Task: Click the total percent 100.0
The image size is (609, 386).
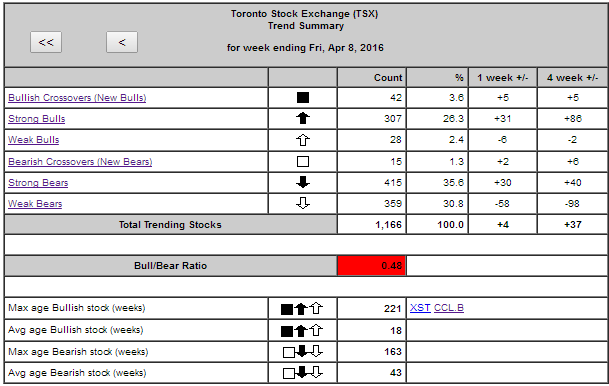Action: 451,224
